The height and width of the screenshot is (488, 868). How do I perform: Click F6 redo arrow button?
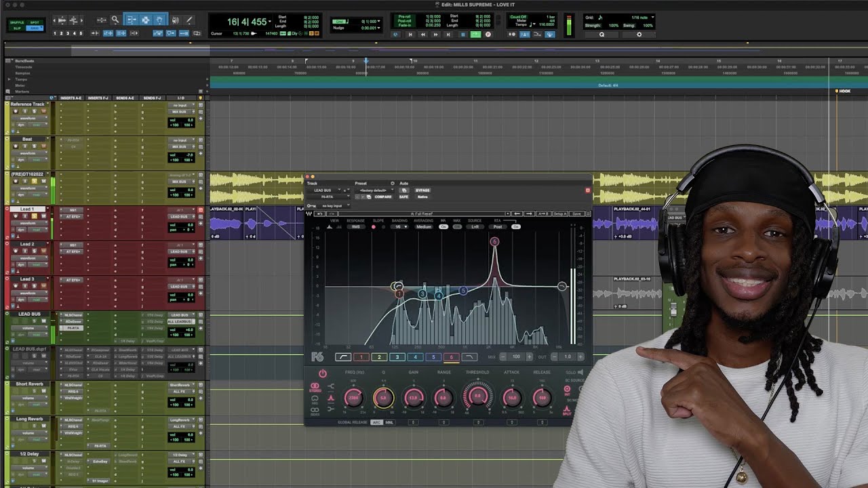[x=332, y=213]
